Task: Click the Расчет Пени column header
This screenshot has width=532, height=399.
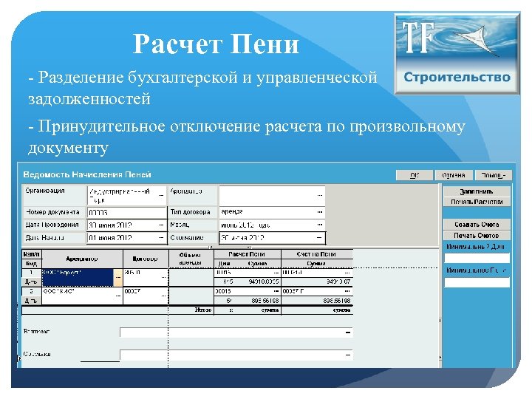Action: tap(248, 254)
